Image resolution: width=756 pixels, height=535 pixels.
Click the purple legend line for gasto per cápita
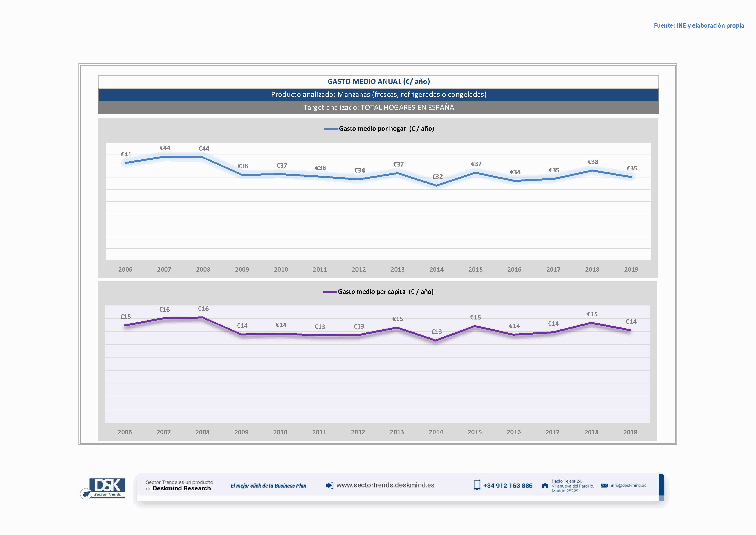330,292
